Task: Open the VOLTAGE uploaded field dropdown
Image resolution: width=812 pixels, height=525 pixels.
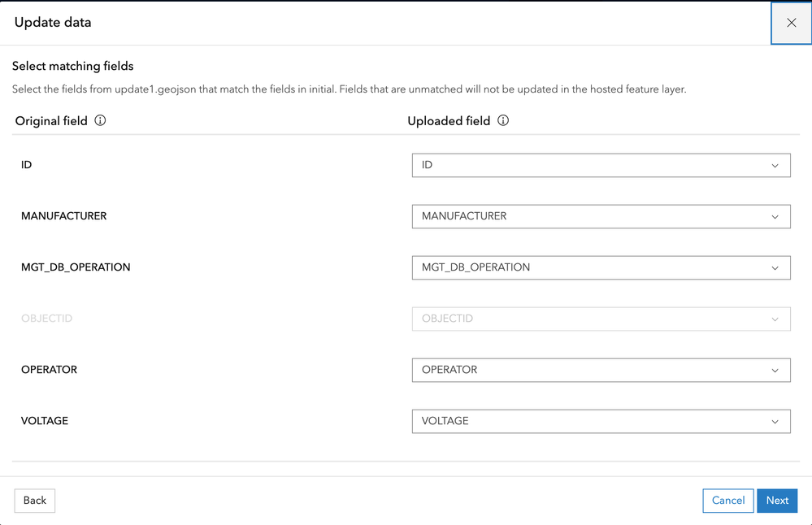Action: coord(601,422)
